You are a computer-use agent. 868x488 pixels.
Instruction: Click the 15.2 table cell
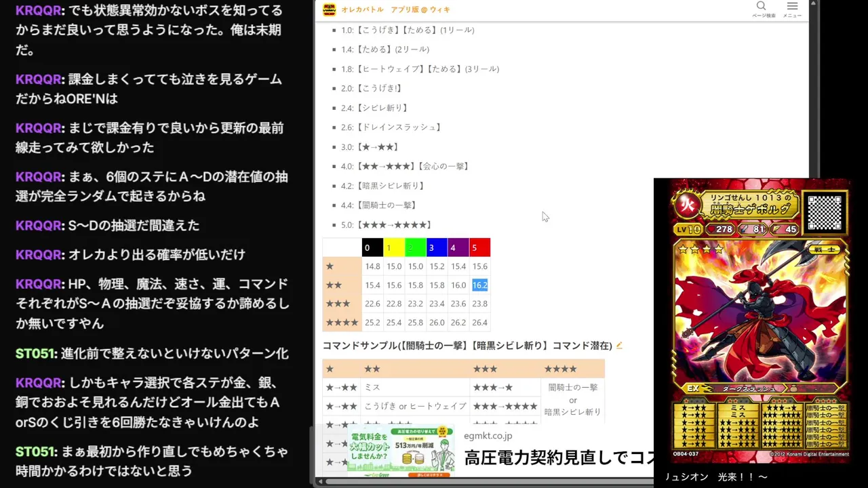click(437, 266)
